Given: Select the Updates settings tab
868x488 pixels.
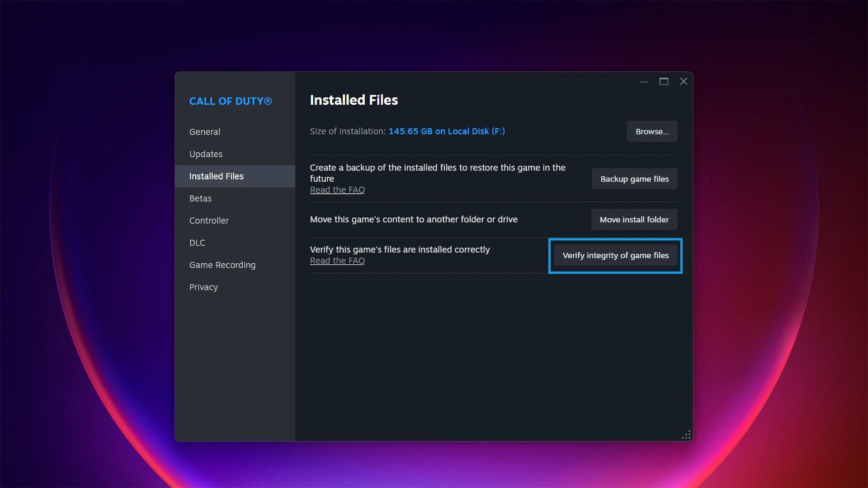Looking at the screenshot, I should pos(206,154).
